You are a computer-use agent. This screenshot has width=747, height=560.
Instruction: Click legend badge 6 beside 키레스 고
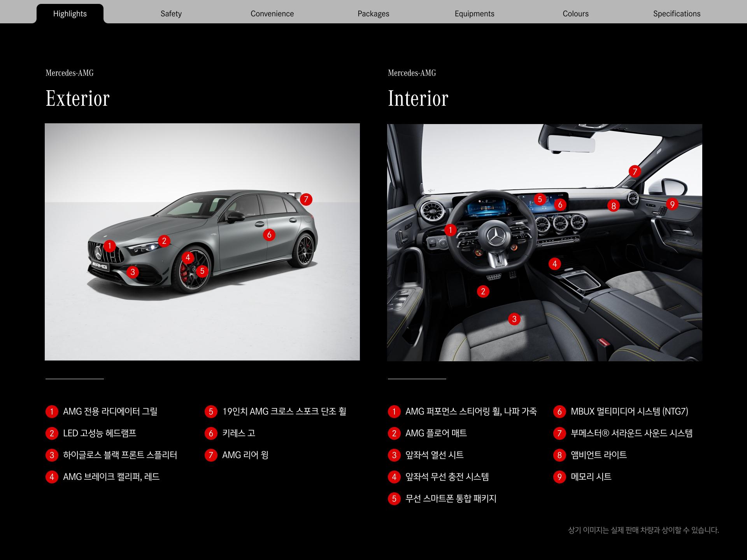click(x=211, y=434)
